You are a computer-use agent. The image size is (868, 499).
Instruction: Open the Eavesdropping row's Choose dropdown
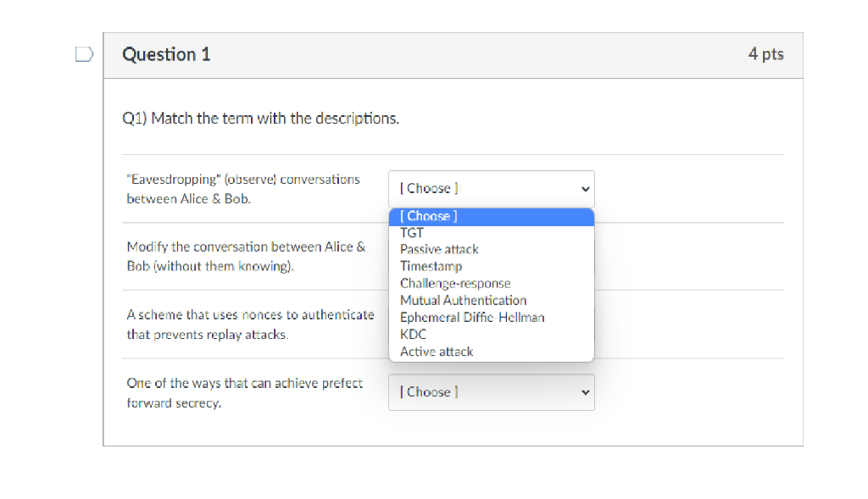(492, 189)
